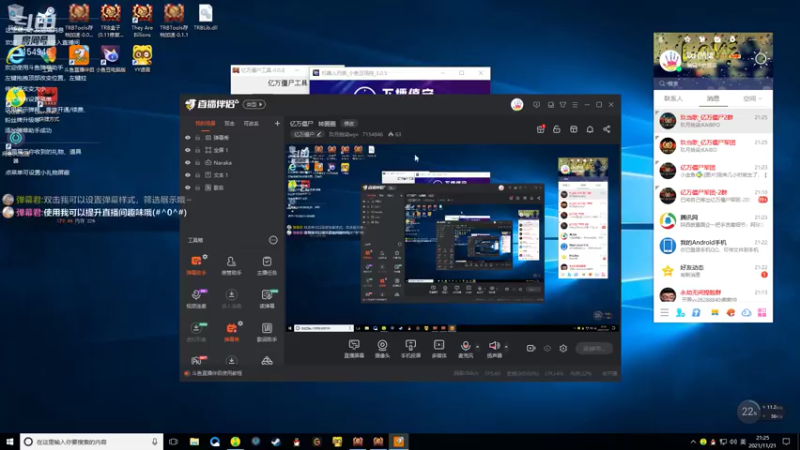The image size is (800, 450).
Task: Click the start streaming button
Action: pos(594,348)
